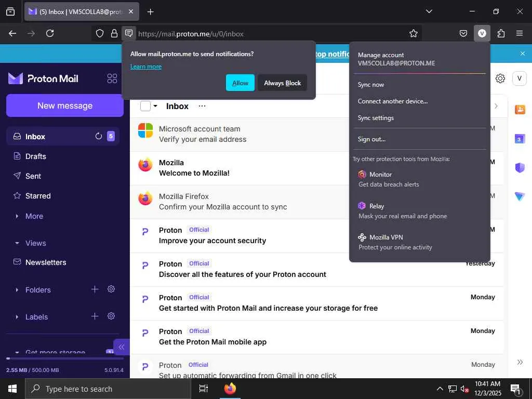Click Windows Start button

coord(12,389)
